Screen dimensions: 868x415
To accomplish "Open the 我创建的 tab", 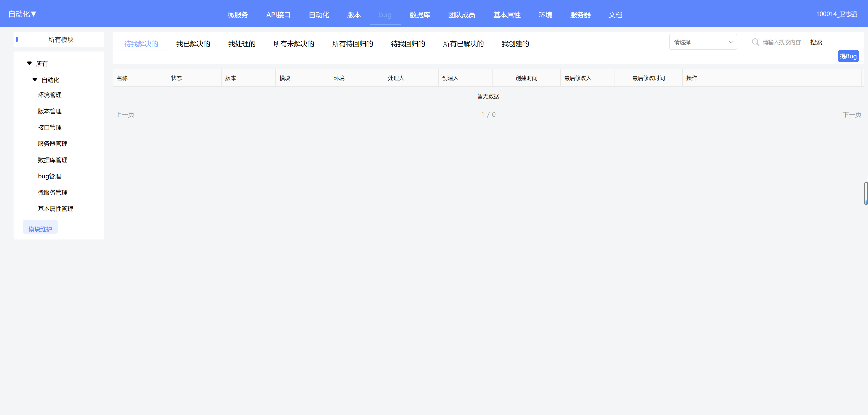I will [515, 44].
